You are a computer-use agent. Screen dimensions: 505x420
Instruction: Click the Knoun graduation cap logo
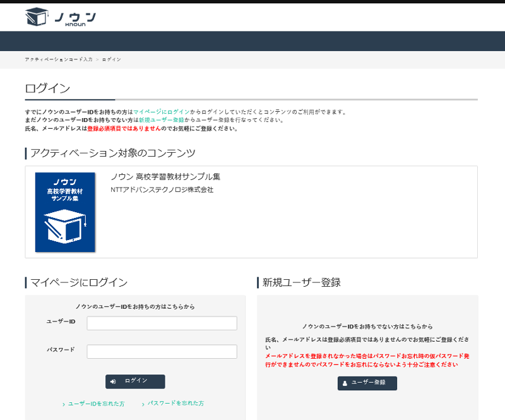[x=37, y=17]
